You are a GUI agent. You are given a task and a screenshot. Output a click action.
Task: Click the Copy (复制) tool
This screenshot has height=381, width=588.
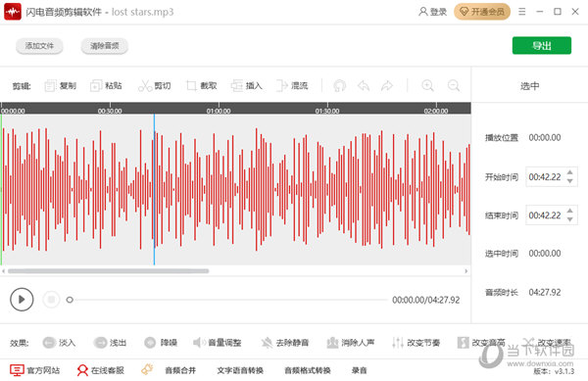61,86
